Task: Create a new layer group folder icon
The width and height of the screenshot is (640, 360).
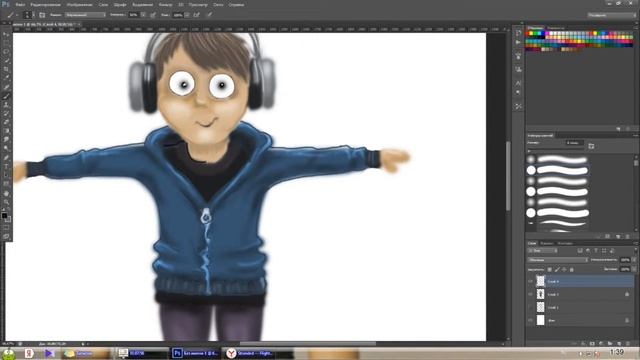Action: tap(610, 344)
